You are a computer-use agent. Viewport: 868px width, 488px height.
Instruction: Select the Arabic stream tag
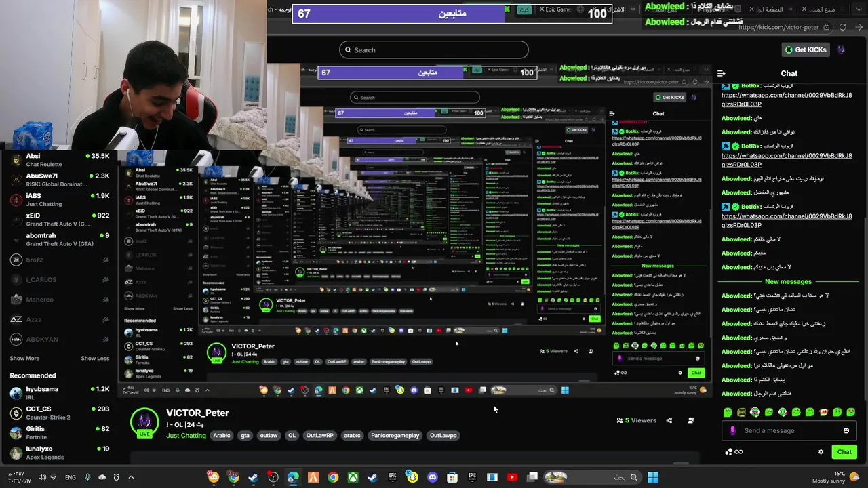(x=222, y=435)
